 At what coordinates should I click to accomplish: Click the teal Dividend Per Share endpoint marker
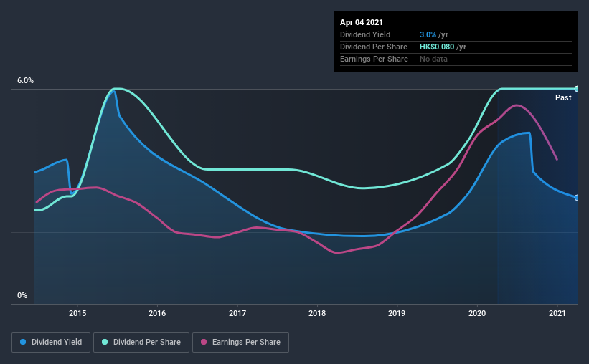pos(577,89)
